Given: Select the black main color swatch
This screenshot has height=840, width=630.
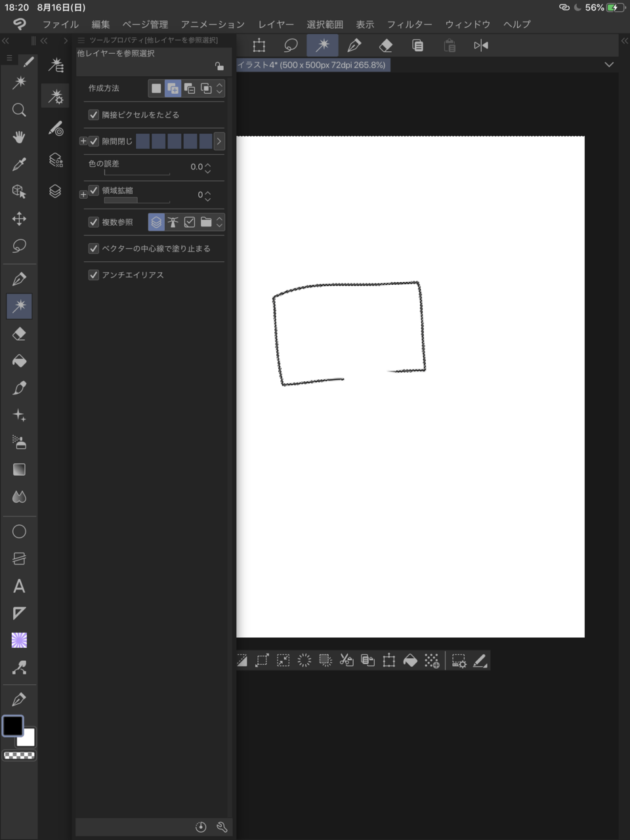Looking at the screenshot, I should coord(13,726).
